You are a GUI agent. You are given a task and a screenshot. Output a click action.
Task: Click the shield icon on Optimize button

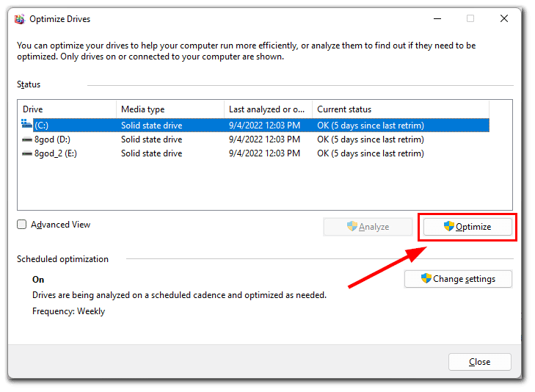point(448,226)
